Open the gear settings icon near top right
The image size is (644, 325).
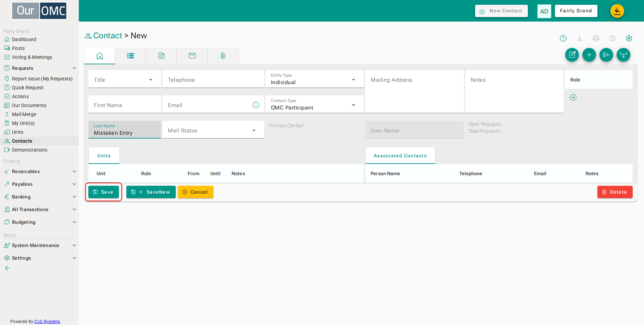click(629, 38)
